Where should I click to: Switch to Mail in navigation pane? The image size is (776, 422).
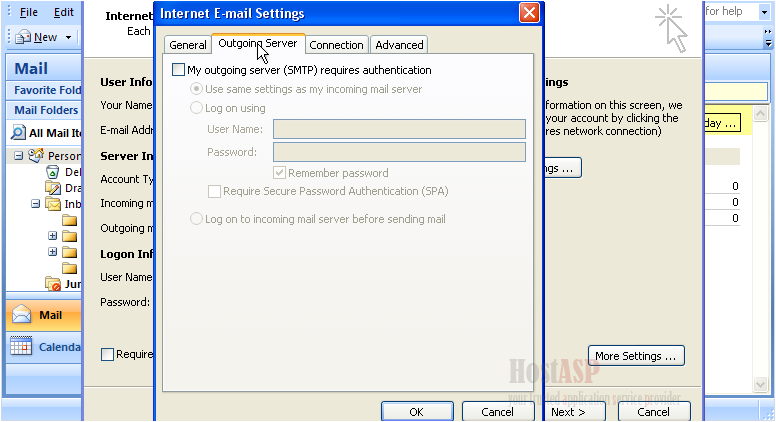coord(44,315)
